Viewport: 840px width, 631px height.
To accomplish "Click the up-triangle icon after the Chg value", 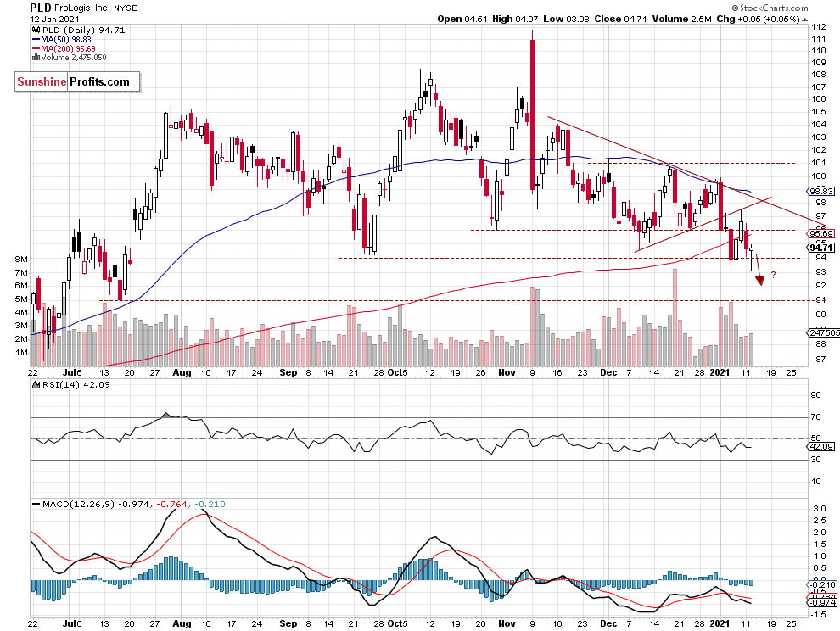I will point(804,20).
